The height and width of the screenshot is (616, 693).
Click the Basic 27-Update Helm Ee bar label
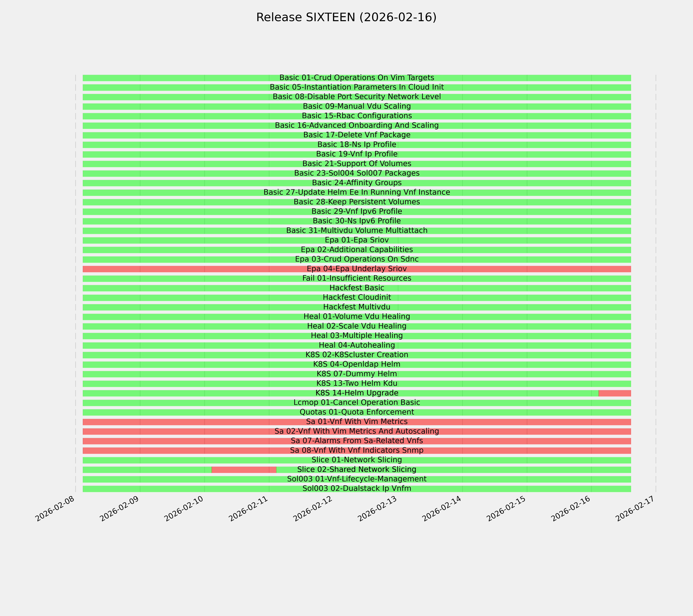point(357,192)
